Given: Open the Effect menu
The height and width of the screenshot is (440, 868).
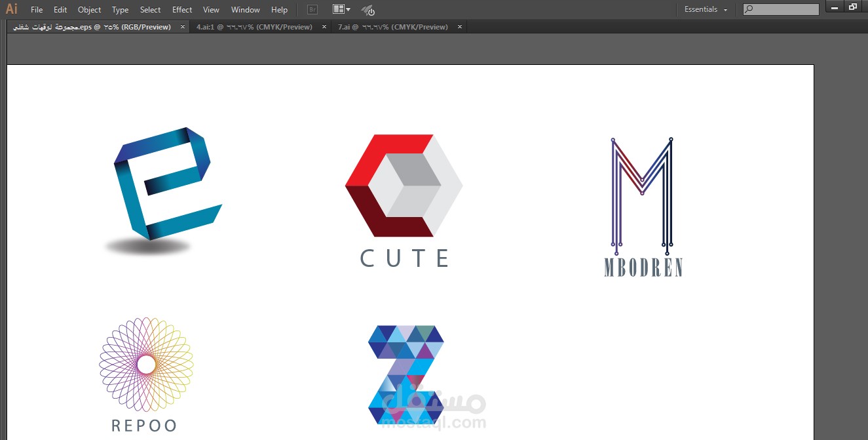Looking at the screenshot, I should click(182, 10).
